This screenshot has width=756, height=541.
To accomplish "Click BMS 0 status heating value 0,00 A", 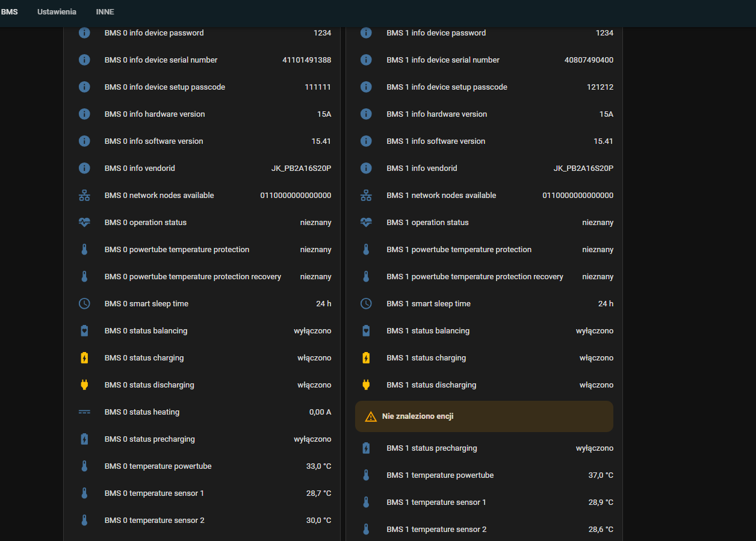I will point(320,412).
